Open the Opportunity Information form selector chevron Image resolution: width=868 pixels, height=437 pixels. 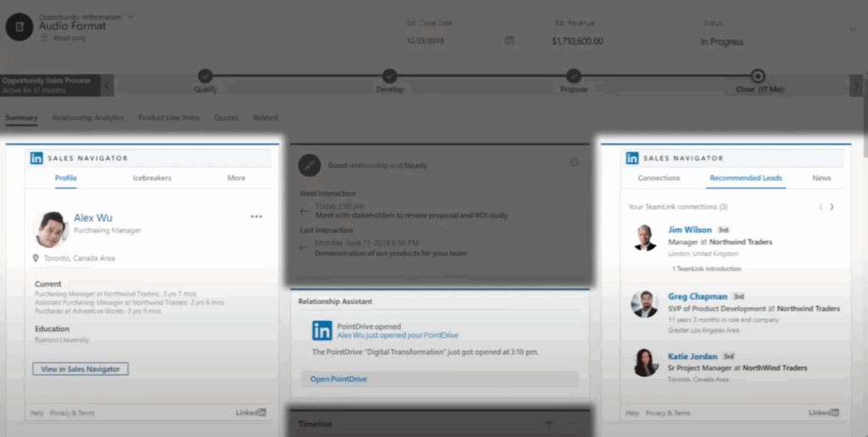pyautogui.click(x=131, y=17)
